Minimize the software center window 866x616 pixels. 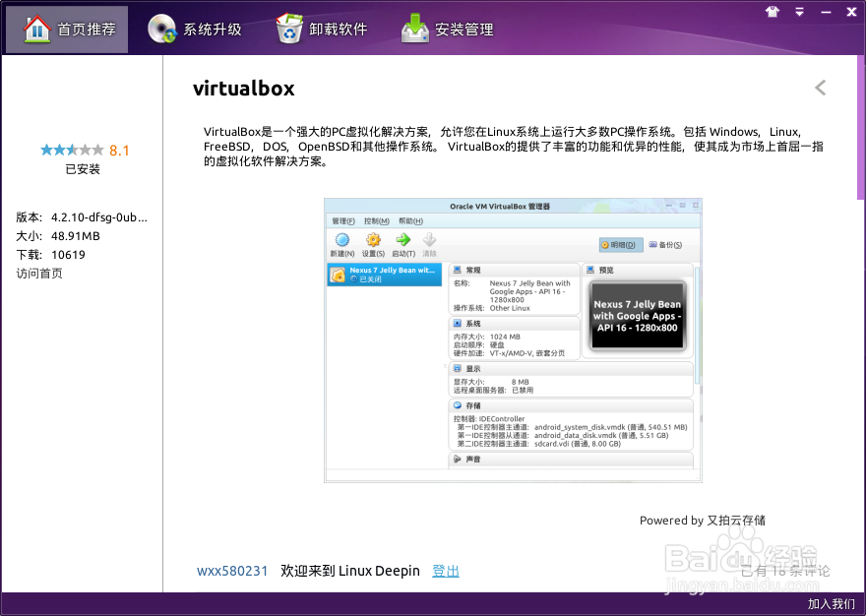click(826, 12)
